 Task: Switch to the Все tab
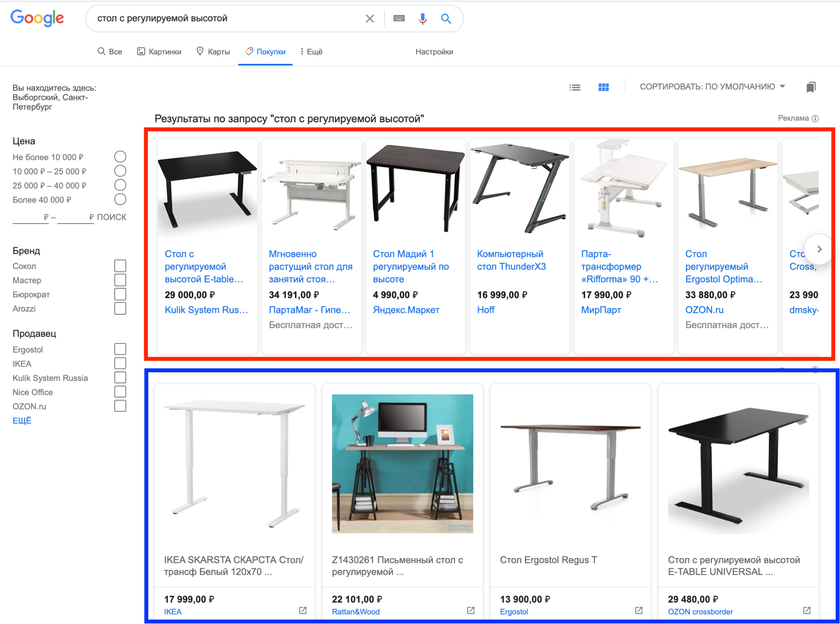tap(110, 52)
